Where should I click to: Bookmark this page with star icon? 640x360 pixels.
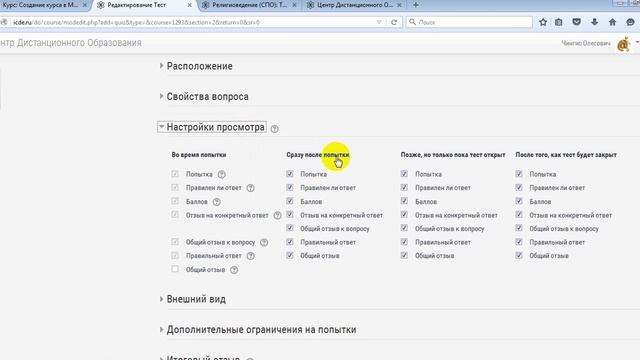(543, 22)
